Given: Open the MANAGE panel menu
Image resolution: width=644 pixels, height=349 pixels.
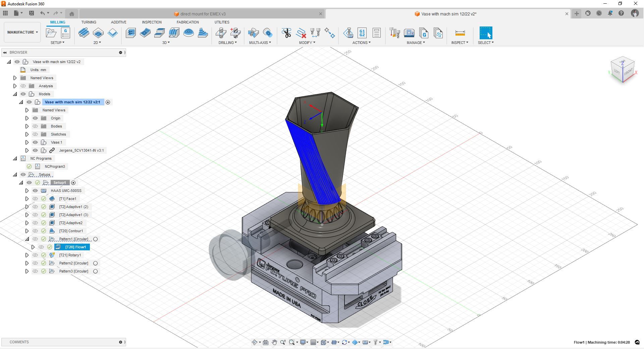Looking at the screenshot, I should click(416, 43).
